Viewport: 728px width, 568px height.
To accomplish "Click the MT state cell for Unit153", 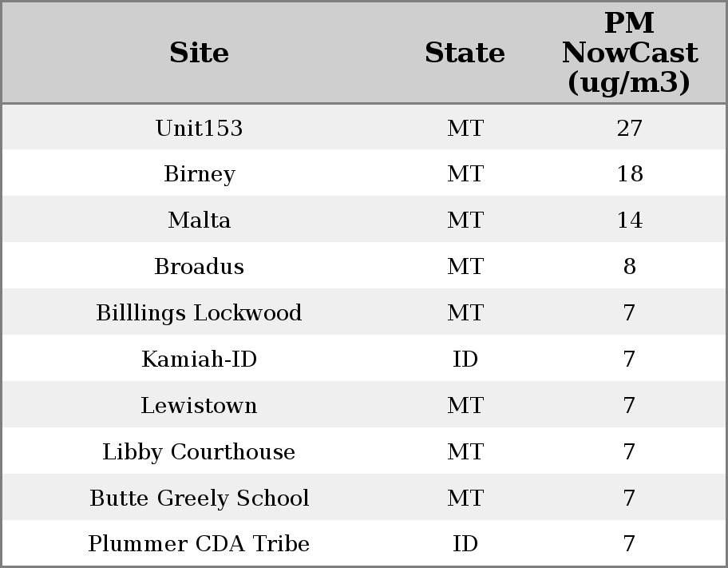I will click(465, 129).
